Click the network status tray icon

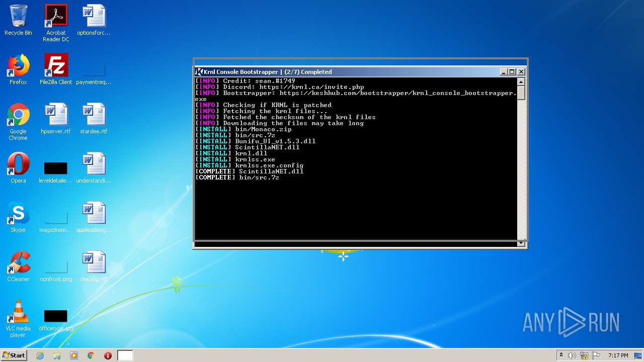click(584, 355)
